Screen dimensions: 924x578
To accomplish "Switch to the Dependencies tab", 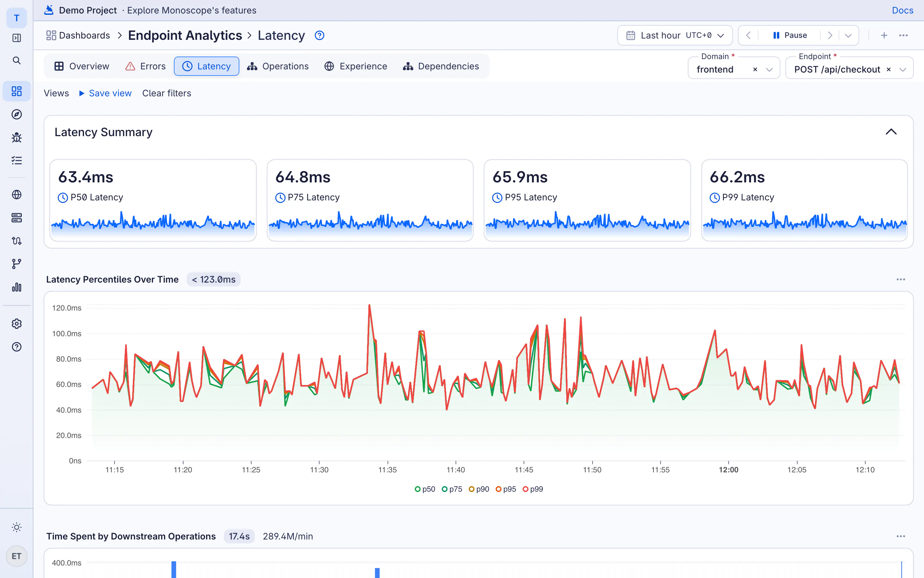I will point(441,66).
